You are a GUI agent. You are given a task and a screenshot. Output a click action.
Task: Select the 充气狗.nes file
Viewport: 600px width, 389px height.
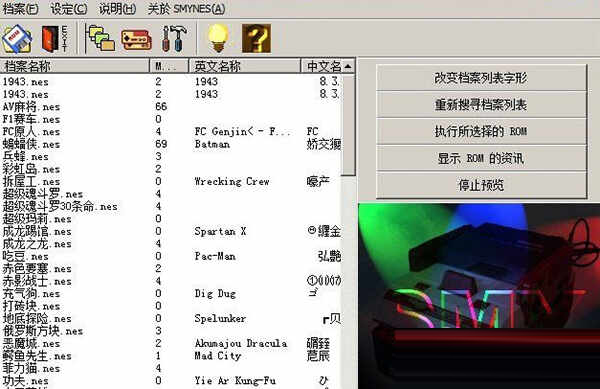tap(31, 293)
